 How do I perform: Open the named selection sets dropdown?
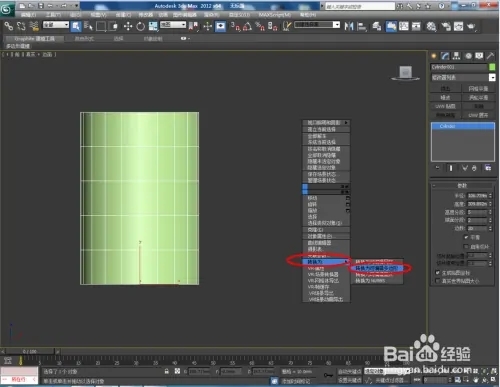coord(317,25)
